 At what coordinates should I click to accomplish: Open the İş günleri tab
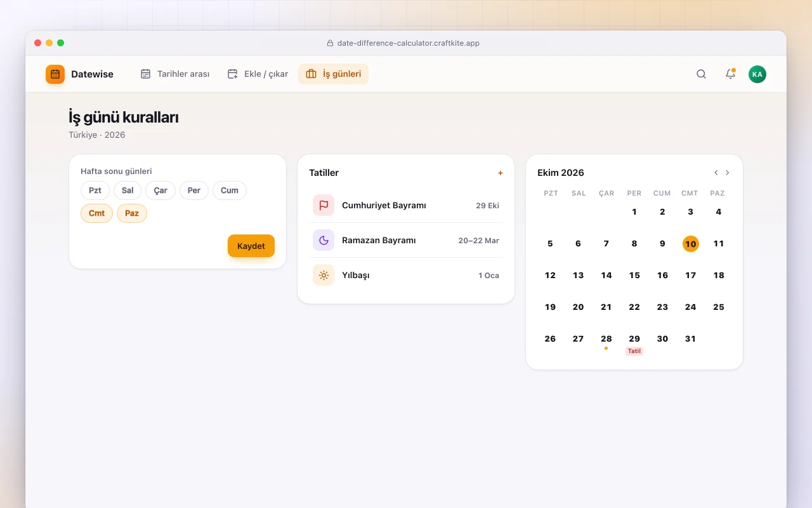click(334, 74)
